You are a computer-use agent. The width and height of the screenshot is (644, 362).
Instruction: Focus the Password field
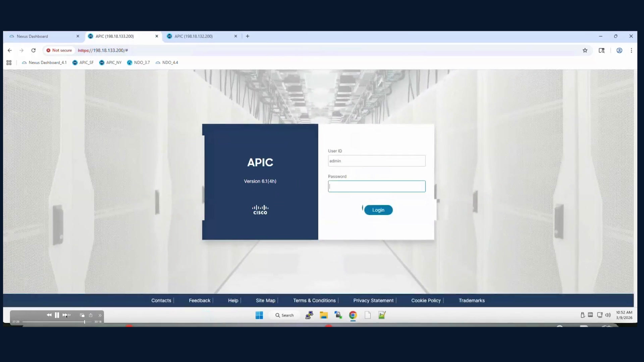pos(377,186)
